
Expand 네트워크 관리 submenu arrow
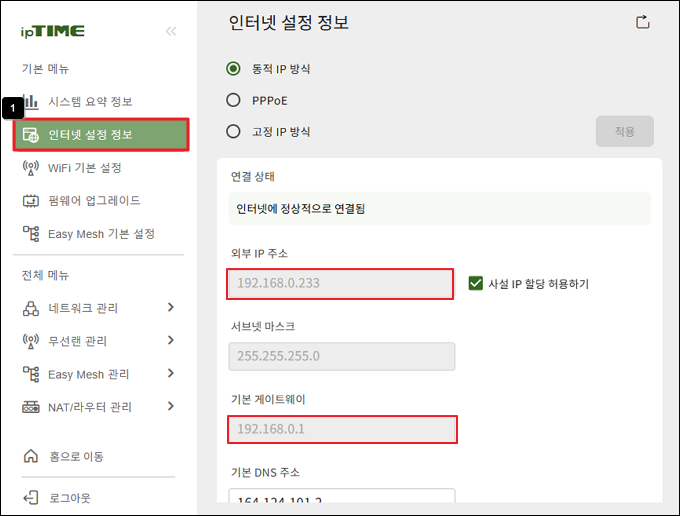pos(171,307)
